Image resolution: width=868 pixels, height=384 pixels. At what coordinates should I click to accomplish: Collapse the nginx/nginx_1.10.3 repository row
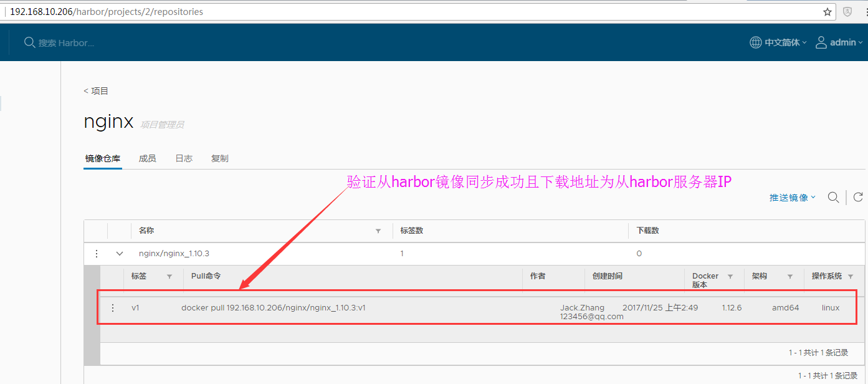(x=120, y=254)
